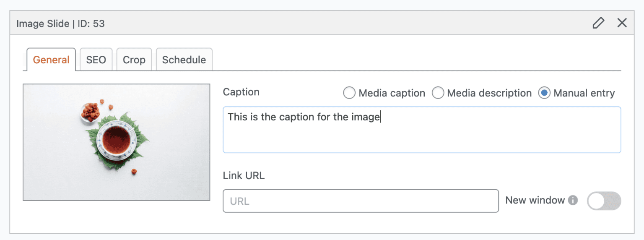Switch to the Schedule tab
Image resolution: width=644 pixels, height=240 pixels.
184,60
